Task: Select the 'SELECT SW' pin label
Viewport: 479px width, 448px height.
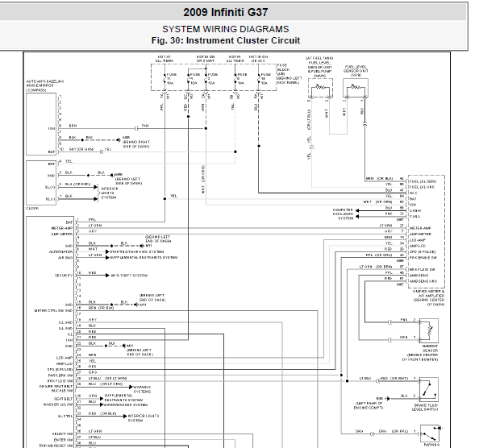Action: [63, 434]
